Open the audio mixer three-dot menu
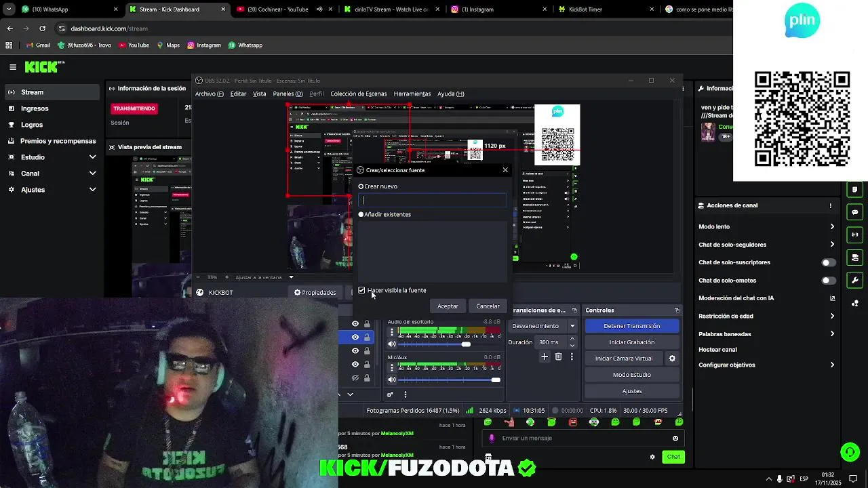868x488 pixels. (406, 394)
